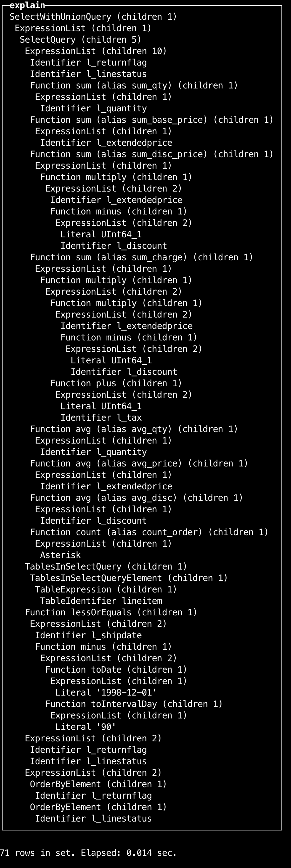Select the Literal '1998-12-01' line
291x868 pixels.
(x=106, y=692)
